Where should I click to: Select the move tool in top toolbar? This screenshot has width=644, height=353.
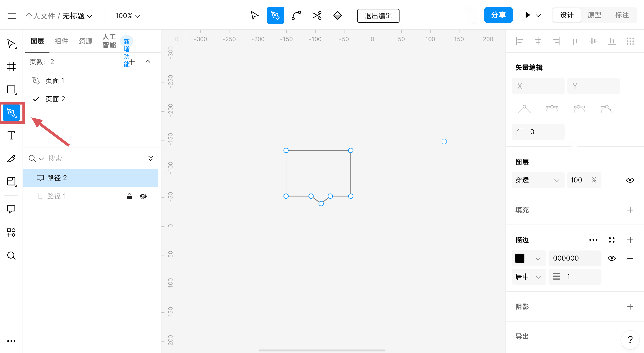(x=255, y=15)
